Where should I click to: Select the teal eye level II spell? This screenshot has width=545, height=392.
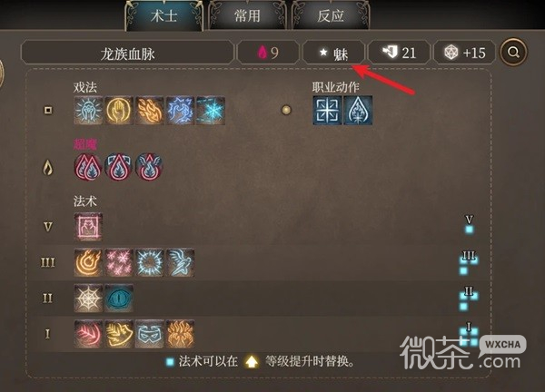pos(119,299)
